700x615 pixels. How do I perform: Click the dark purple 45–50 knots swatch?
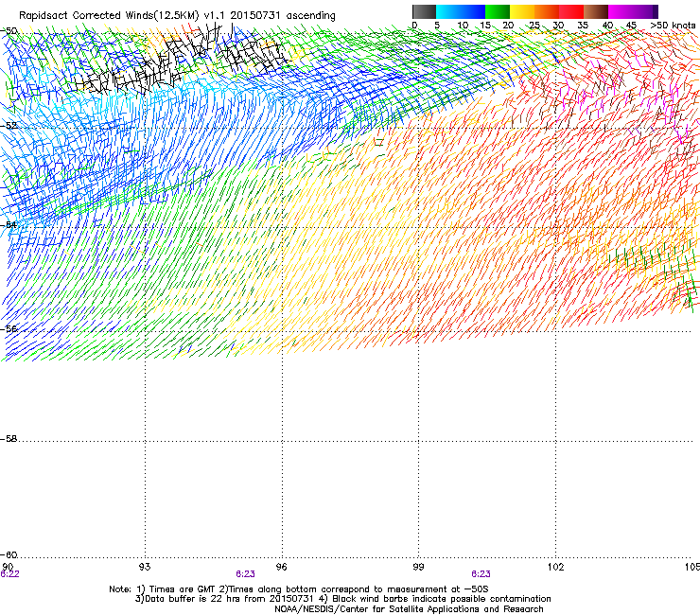pyautogui.click(x=645, y=11)
